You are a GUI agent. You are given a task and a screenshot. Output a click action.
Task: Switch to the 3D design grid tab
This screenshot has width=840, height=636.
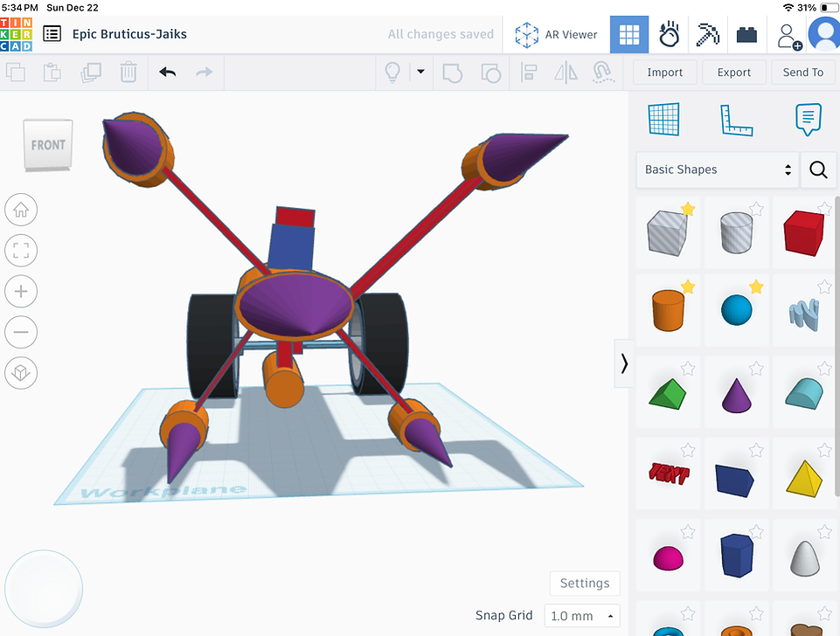[x=629, y=35]
